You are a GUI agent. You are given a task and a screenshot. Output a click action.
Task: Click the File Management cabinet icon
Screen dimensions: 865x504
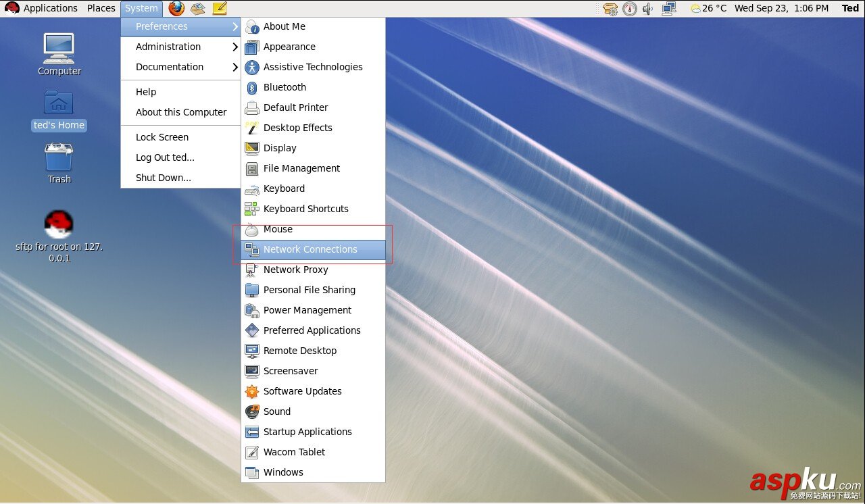click(x=252, y=168)
